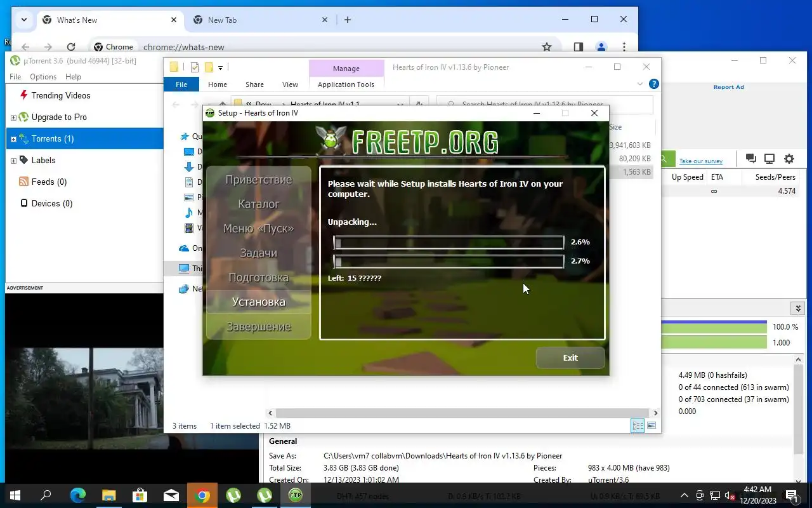This screenshot has height=508, width=812.
Task: Click Explorer quick access properties checkmark icon
Action: click(195, 67)
